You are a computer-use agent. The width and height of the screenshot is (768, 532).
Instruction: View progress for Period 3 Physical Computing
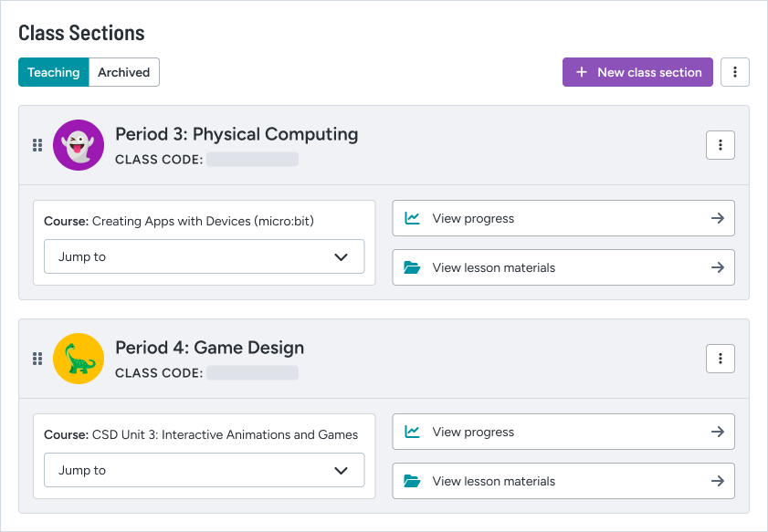pos(563,218)
